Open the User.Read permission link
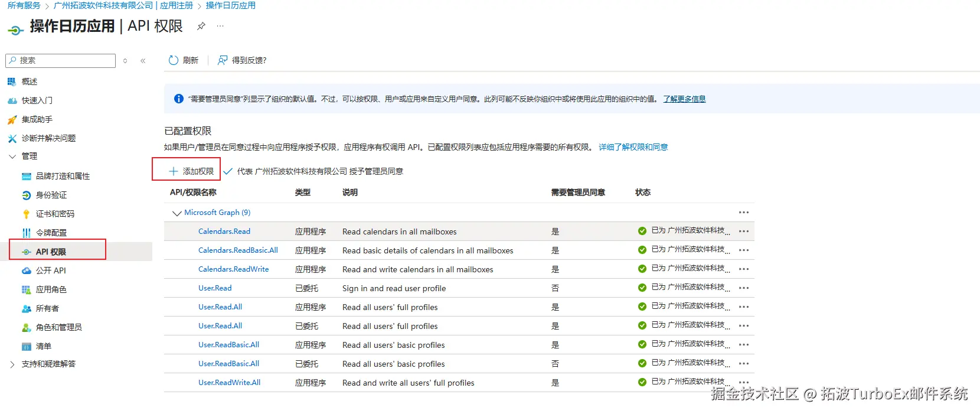The width and height of the screenshot is (980, 414). coord(215,288)
